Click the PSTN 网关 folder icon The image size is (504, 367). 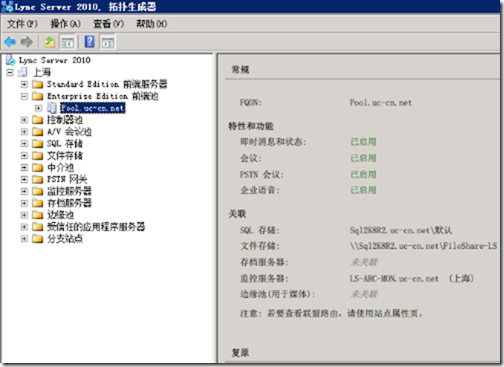coord(37,179)
